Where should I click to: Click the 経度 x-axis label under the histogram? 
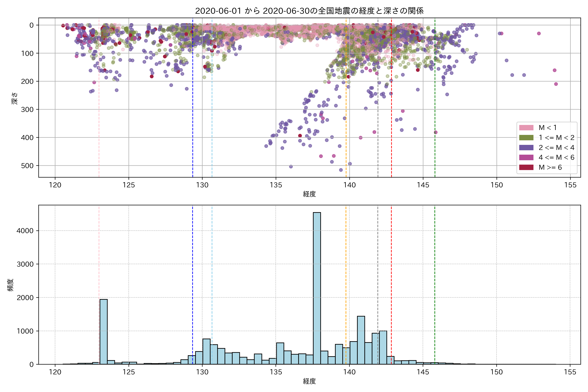tap(309, 381)
